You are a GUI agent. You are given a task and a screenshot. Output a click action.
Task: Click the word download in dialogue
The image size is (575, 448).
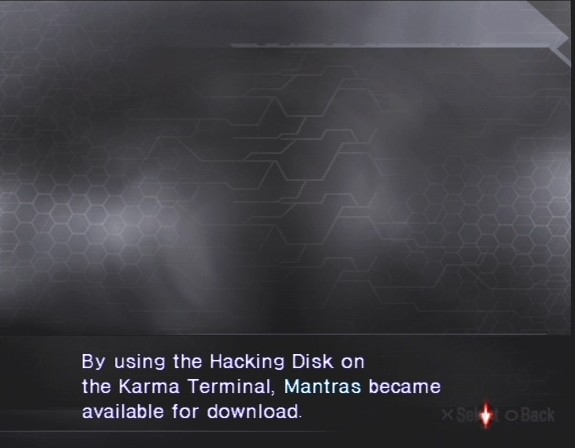252,411
